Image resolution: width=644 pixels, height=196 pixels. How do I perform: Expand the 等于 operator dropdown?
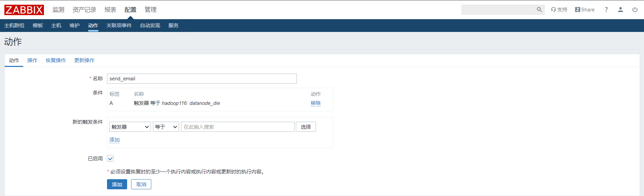(166, 127)
